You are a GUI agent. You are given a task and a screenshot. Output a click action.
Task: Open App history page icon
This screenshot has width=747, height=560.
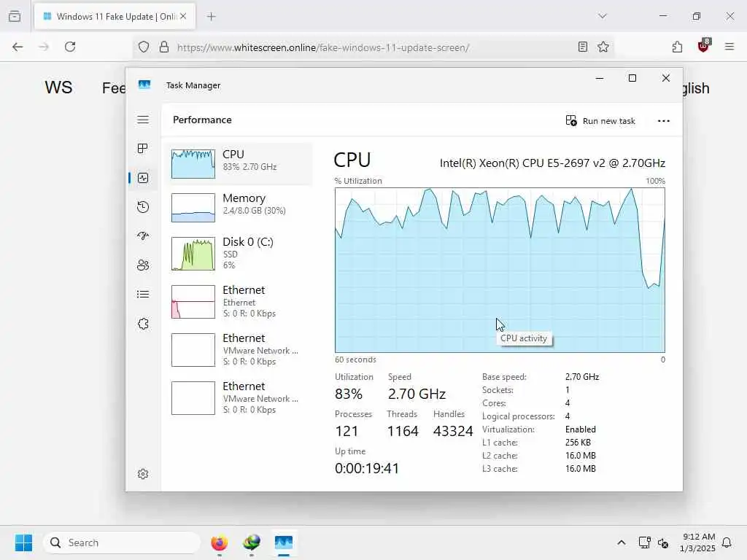tap(143, 207)
